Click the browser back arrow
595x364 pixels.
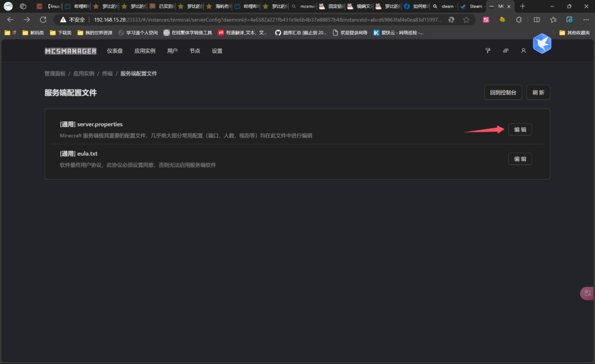coord(10,19)
